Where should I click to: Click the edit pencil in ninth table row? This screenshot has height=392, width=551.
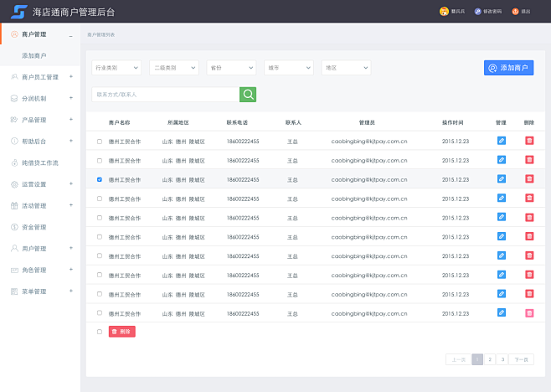[x=502, y=294]
